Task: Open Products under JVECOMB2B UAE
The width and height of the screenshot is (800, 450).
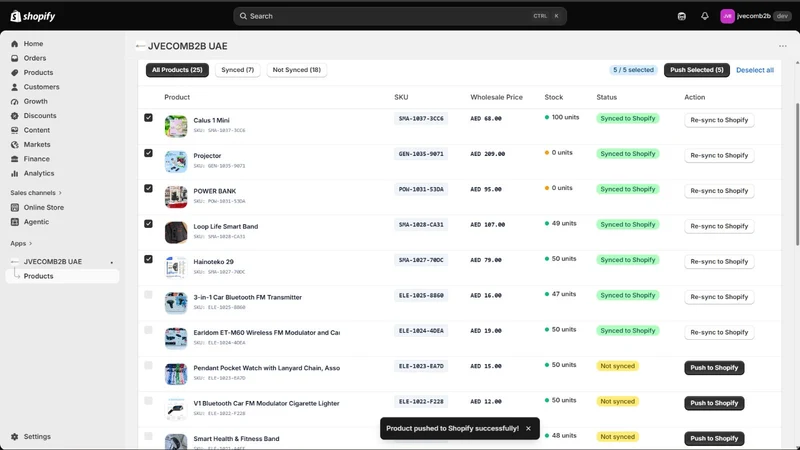Action: pyautogui.click(x=62, y=276)
